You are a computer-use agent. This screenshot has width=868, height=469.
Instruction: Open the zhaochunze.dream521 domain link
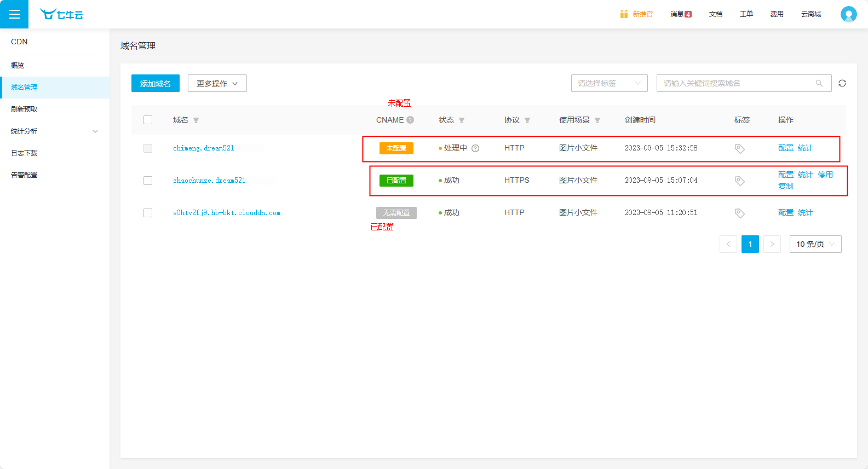pos(209,181)
